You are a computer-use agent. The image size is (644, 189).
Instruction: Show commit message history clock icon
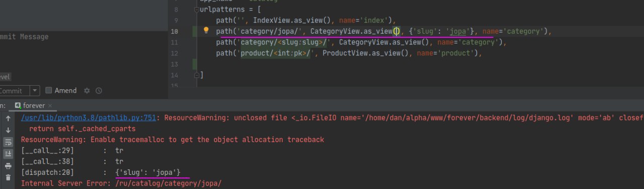[x=99, y=91]
